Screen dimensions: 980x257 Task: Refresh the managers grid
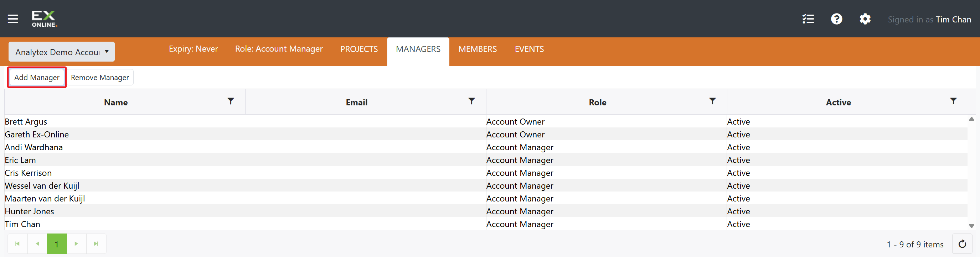coord(962,244)
